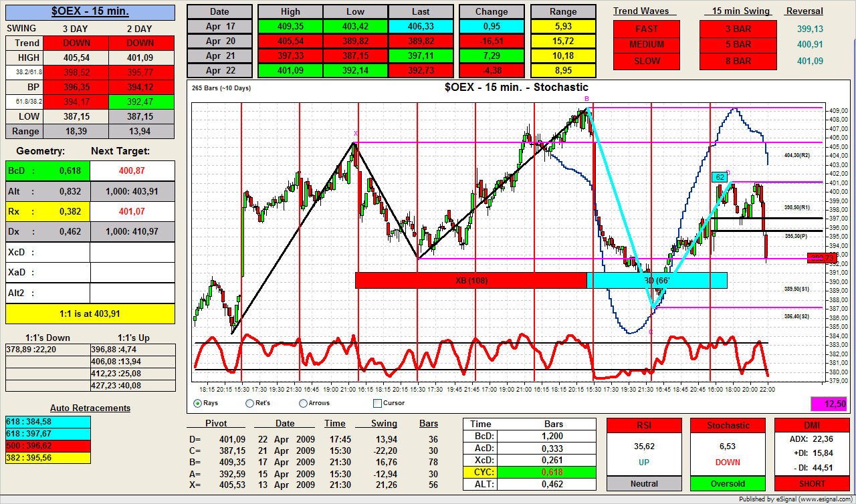This screenshot has height=504, width=856.
Task: Click the Stochastic value 6,53
Action: tap(728, 446)
